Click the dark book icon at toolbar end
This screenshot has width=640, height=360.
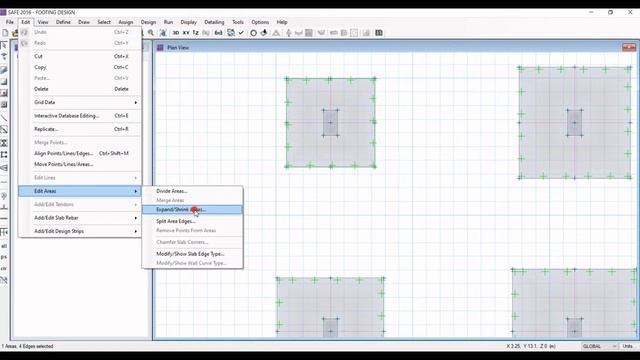click(x=379, y=33)
